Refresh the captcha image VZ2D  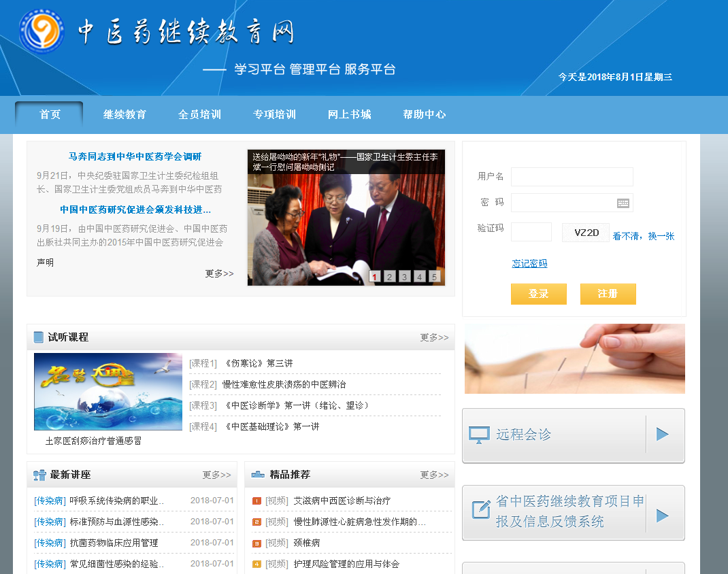(585, 233)
